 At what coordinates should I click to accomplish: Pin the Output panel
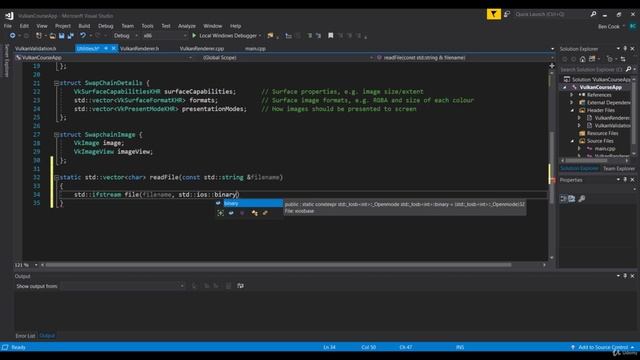point(625,276)
